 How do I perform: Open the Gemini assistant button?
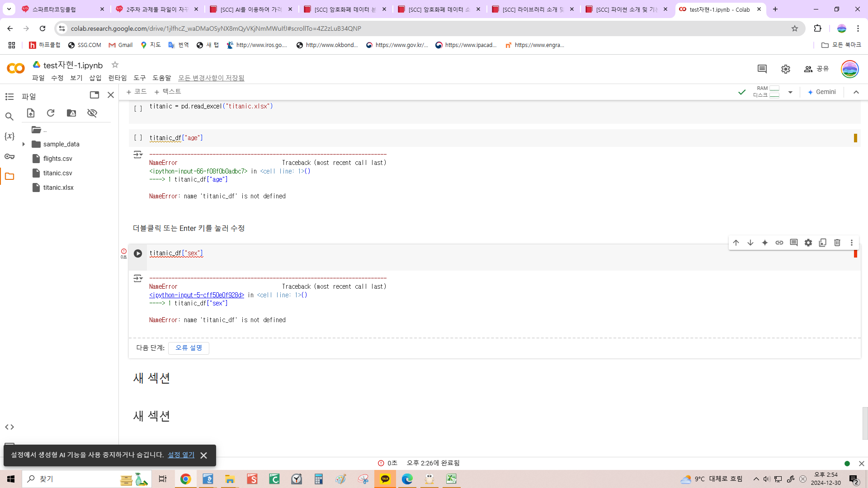[x=822, y=92]
